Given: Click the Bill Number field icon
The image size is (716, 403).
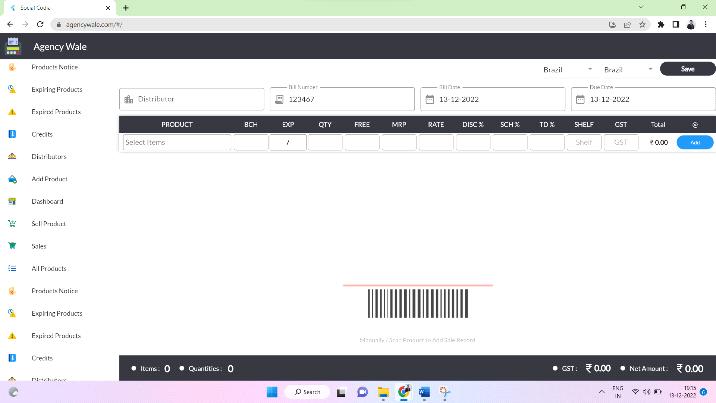Looking at the screenshot, I should click(x=279, y=99).
